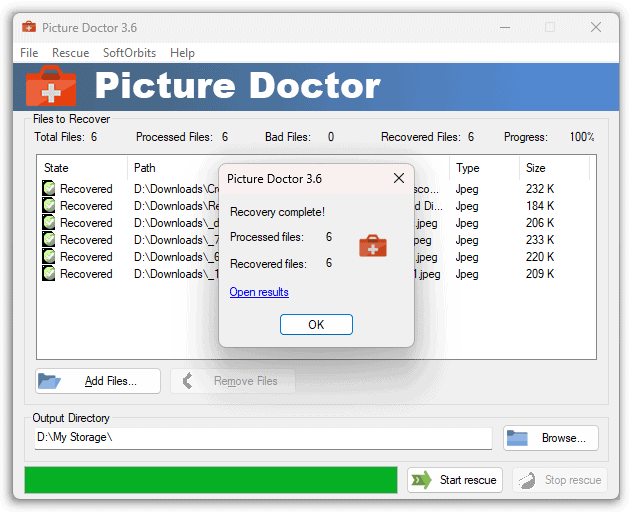This screenshot has width=632, height=512.
Task: Select path D:\Downloads\_d row
Action: (176, 223)
